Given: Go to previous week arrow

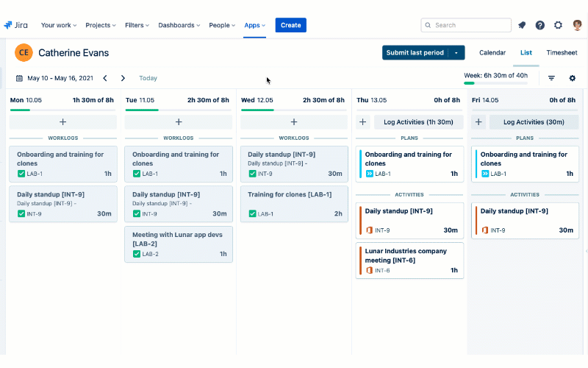Looking at the screenshot, I should (x=105, y=78).
